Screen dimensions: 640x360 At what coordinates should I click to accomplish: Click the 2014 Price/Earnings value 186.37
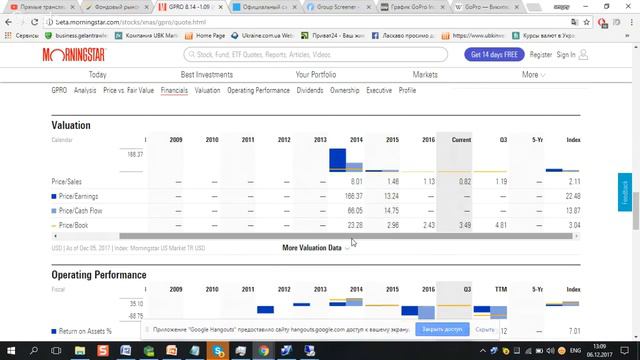point(353,196)
